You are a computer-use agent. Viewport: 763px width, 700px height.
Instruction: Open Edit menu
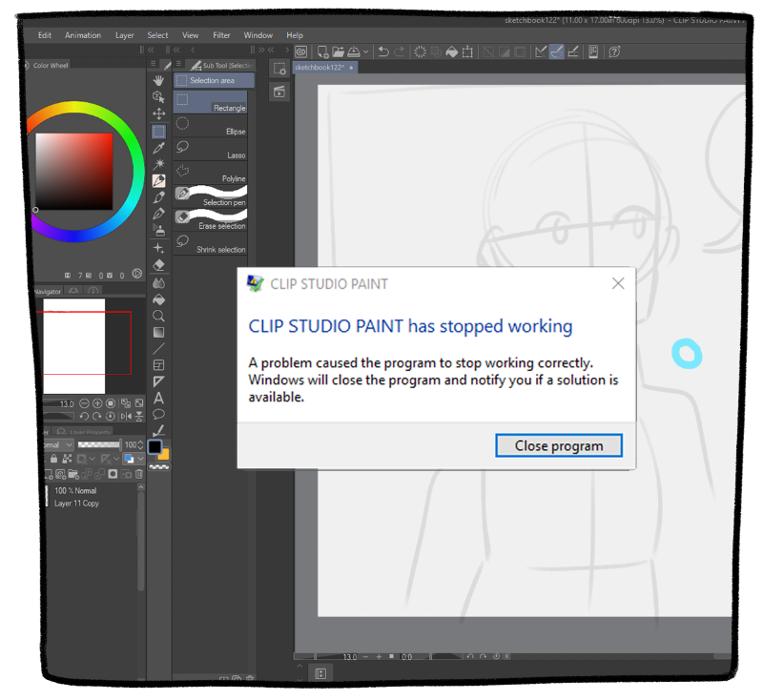point(44,35)
